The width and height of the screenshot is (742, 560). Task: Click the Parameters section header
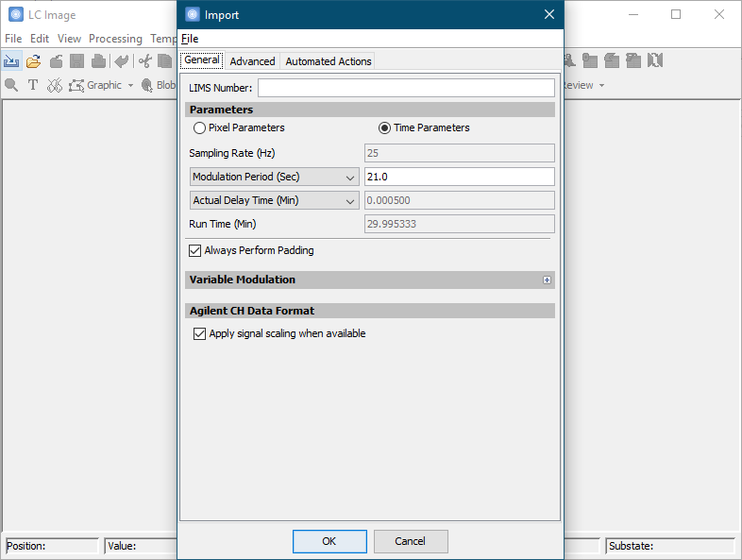pos(369,110)
